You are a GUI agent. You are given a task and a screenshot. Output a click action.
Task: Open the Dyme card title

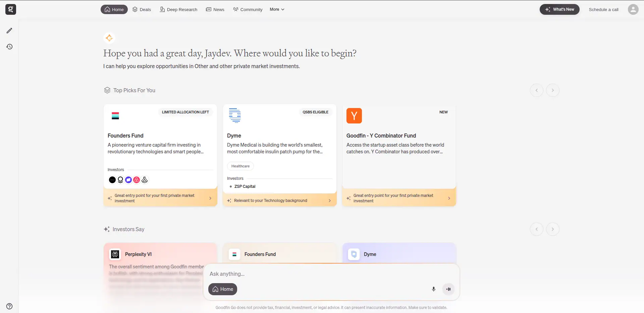(x=234, y=136)
